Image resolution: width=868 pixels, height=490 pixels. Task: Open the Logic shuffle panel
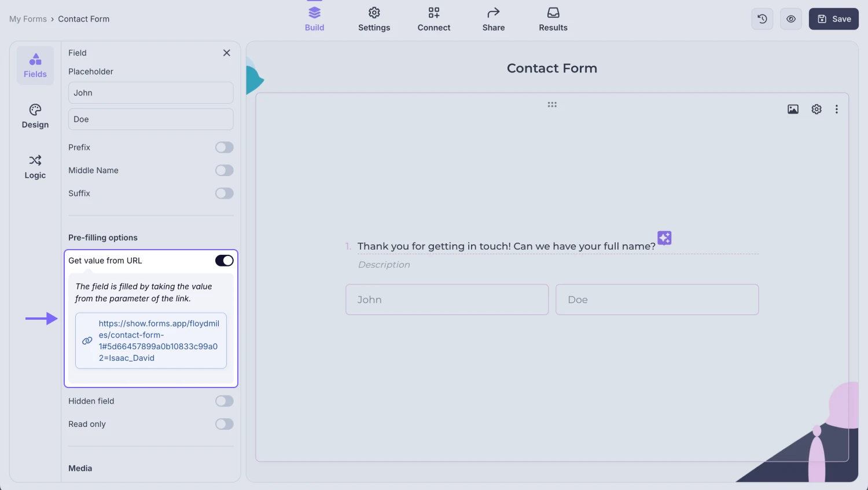tap(35, 166)
